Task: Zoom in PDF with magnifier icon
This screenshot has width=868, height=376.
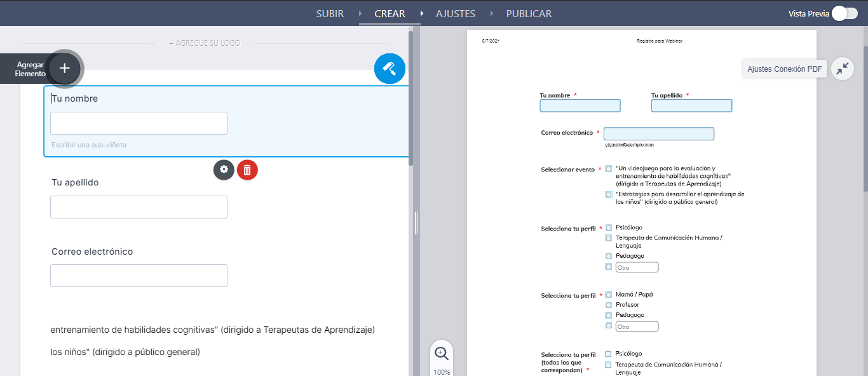Action: 442,353
